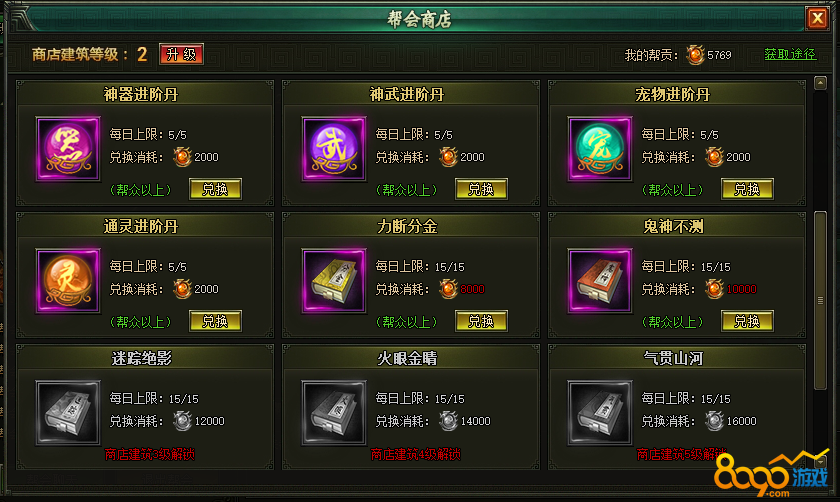The image size is (840, 502).
Task: Upgrade shop building with 升级 button
Action: pos(182,54)
